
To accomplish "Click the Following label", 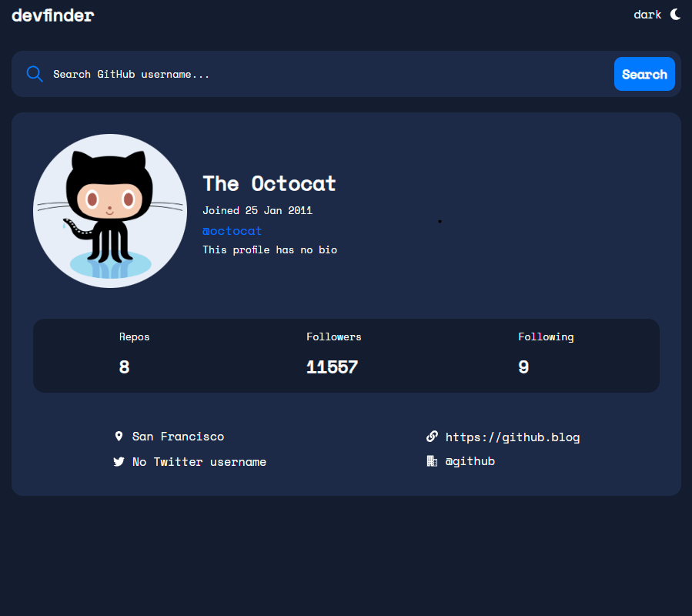I will [546, 337].
